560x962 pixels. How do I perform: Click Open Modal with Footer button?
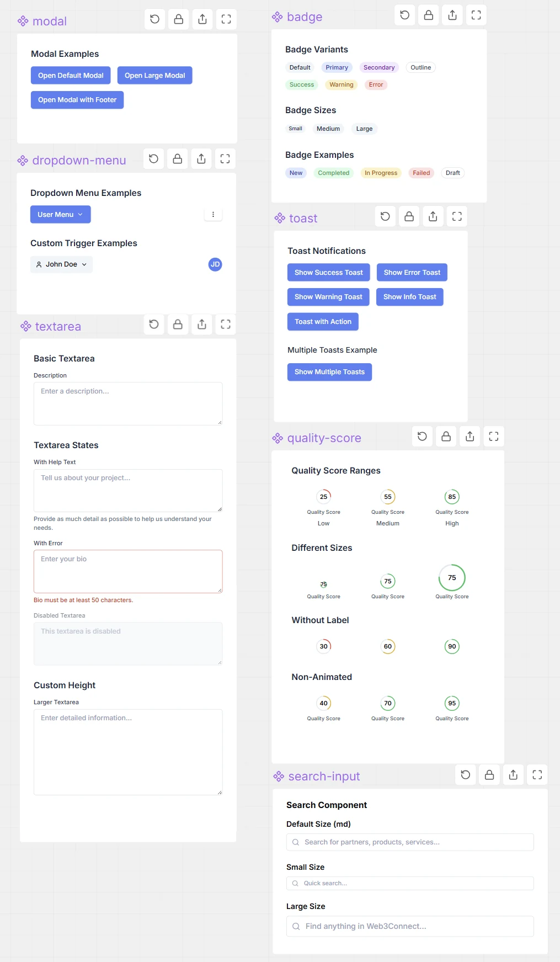(x=77, y=100)
